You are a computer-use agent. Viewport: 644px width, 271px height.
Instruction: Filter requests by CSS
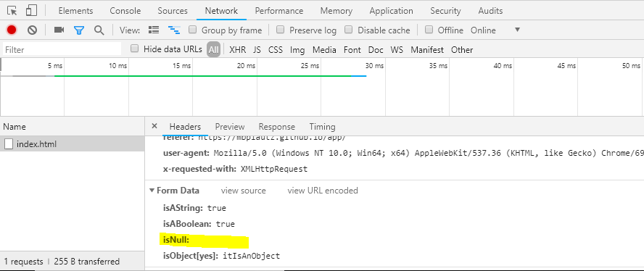pos(276,50)
